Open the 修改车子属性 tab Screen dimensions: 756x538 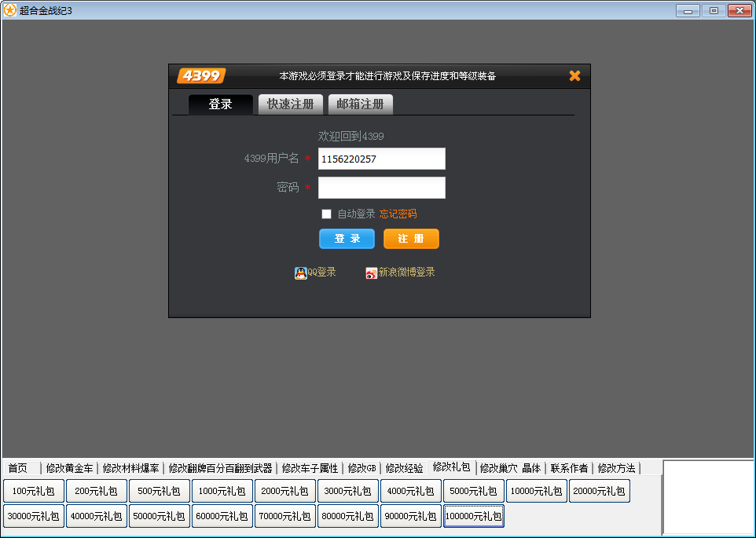pos(310,468)
